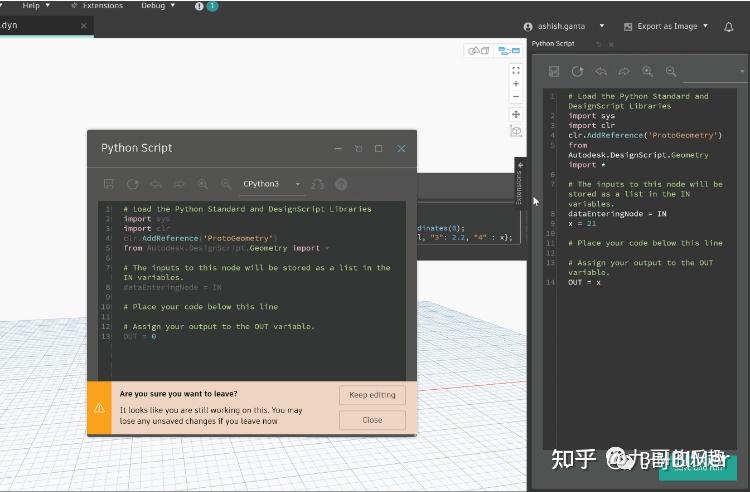750x492 pixels.
Task: Click the engine dropdown arrow in the docked panel toolbar
Action: (742, 71)
